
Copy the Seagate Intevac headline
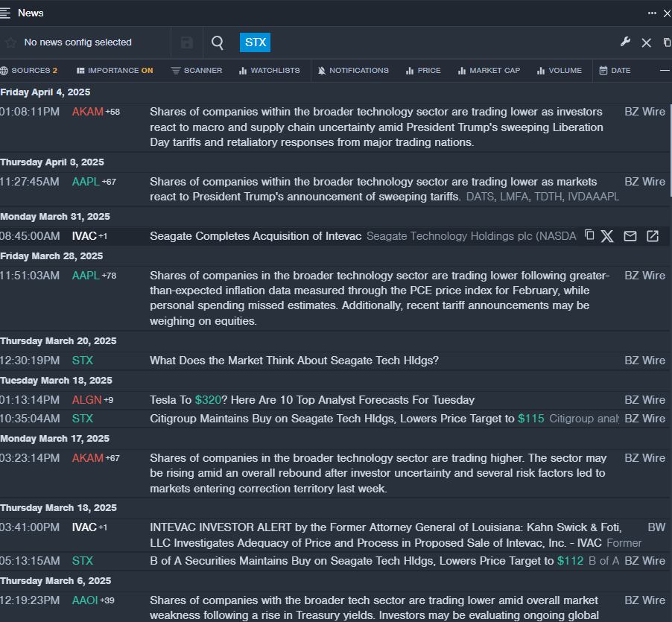point(590,235)
